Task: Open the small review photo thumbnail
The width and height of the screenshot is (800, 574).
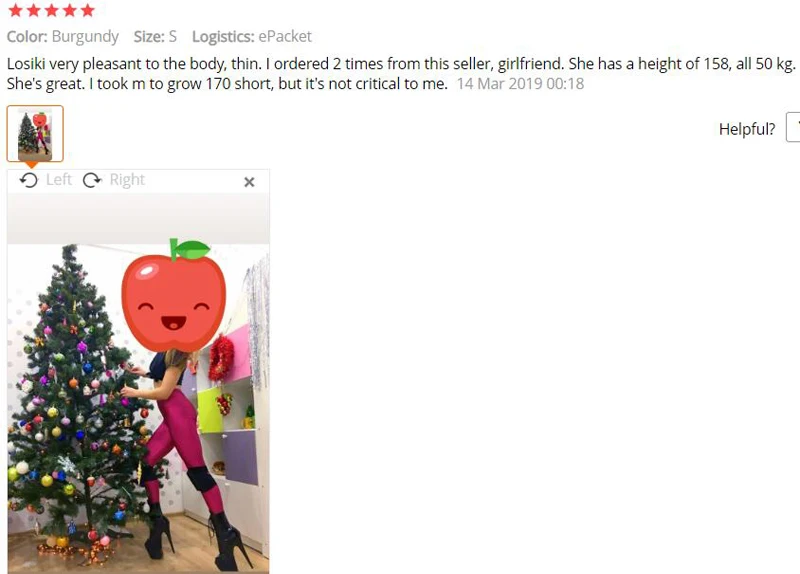Action: pyautogui.click(x=35, y=134)
